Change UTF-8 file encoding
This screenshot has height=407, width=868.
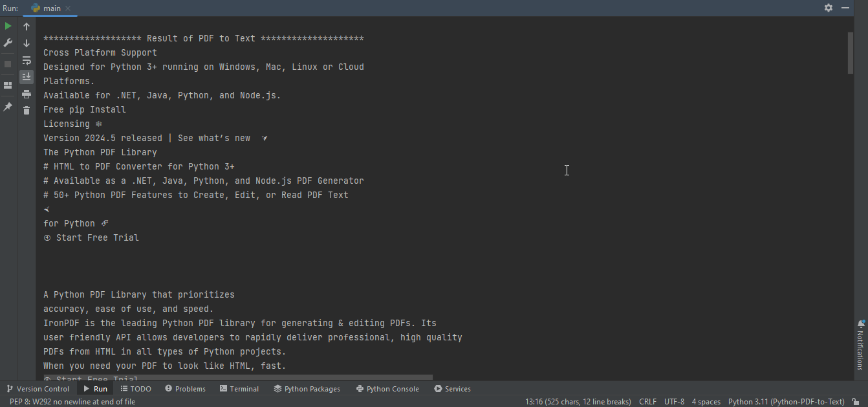674,402
